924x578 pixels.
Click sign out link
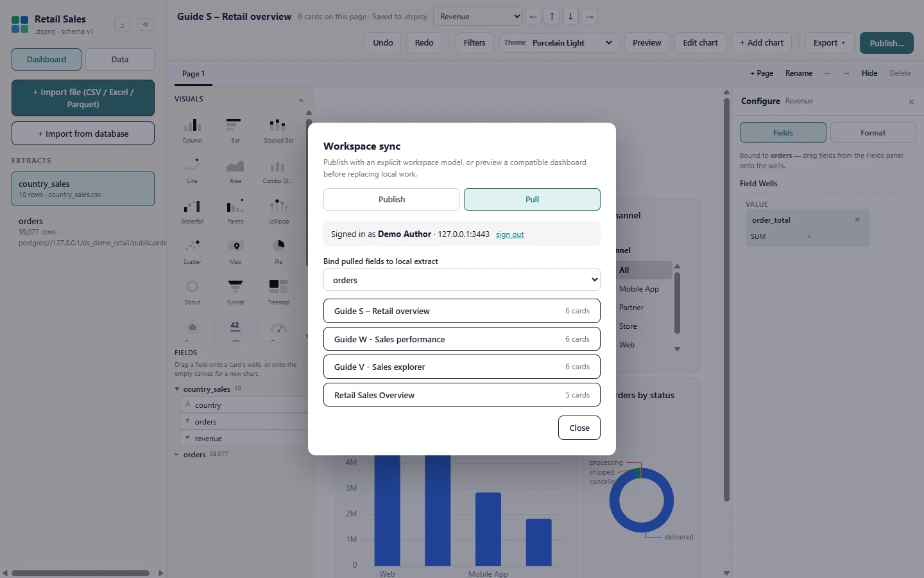(509, 234)
